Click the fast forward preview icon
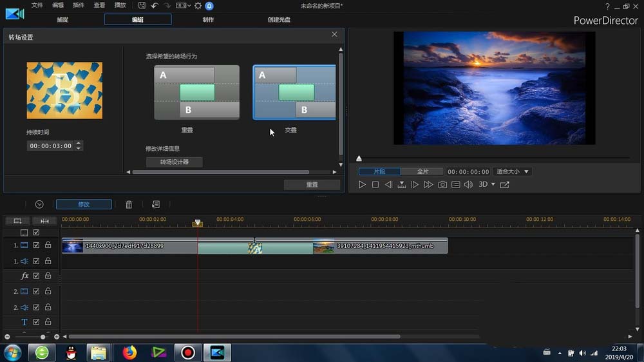 point(428,185)
